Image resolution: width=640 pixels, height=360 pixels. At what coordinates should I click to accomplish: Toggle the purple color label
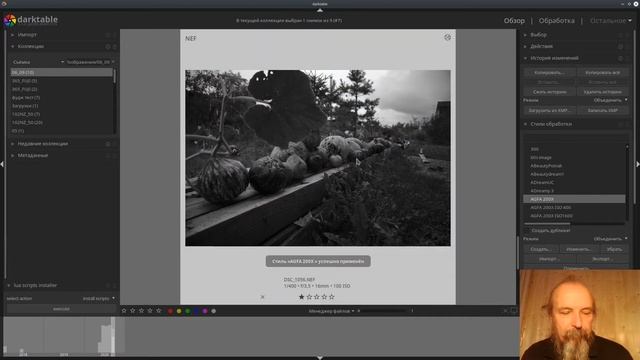[205, 311]
